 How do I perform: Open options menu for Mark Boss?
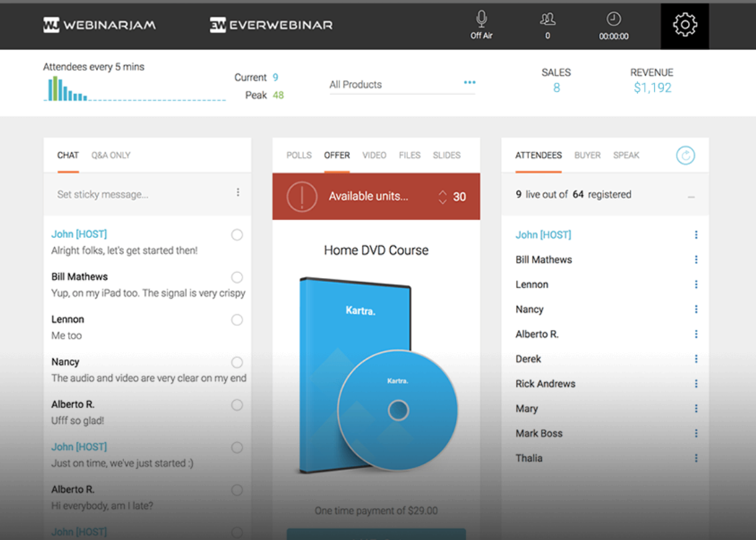pyautogui.click(x=696, y=433)
